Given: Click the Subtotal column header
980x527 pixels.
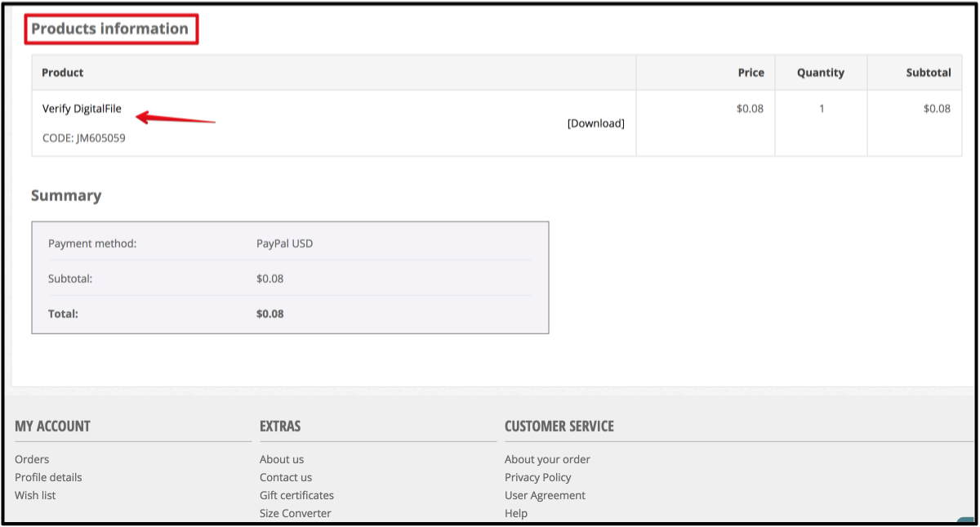Looking at the screenshot, I should pos(929,72).
